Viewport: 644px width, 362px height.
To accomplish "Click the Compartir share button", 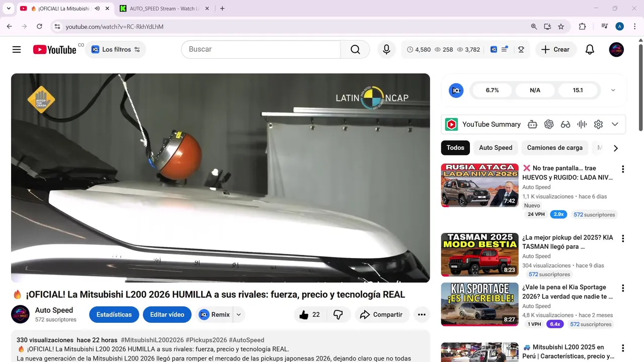I will pyautogui.click(x=381, y=315).
